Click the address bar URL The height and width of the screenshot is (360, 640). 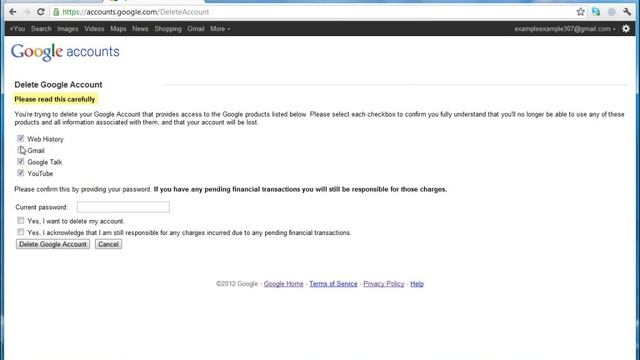(x=136, y=12)
